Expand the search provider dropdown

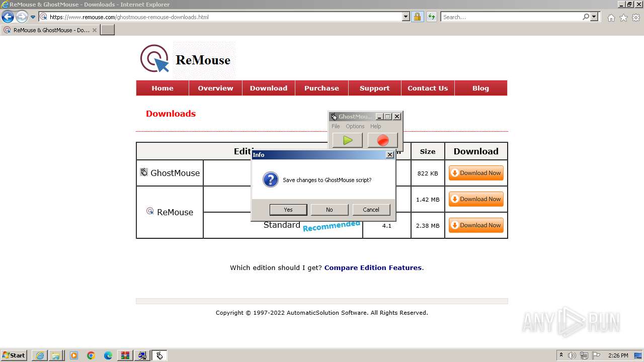(594, 17)
